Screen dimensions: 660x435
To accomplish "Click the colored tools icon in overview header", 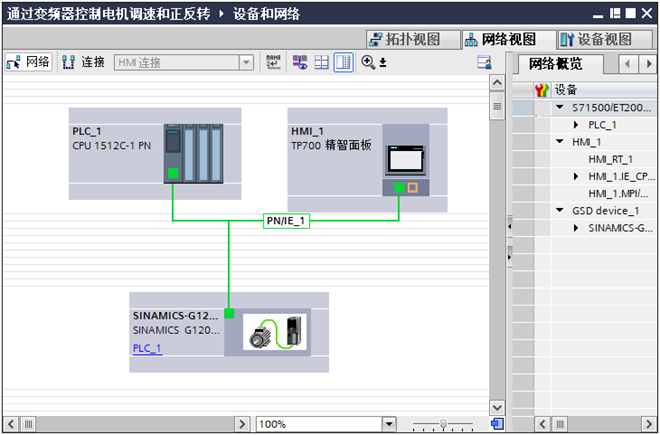I will pos(541,90).
